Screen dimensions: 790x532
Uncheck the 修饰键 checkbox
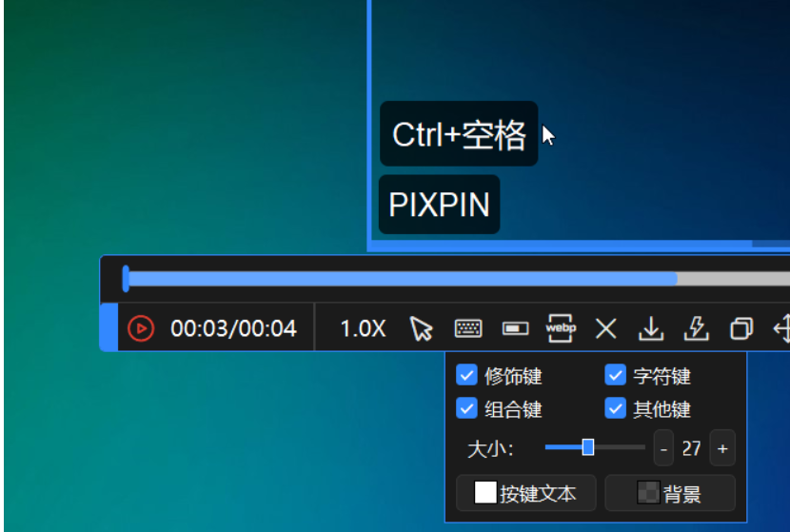click(466, 375)
